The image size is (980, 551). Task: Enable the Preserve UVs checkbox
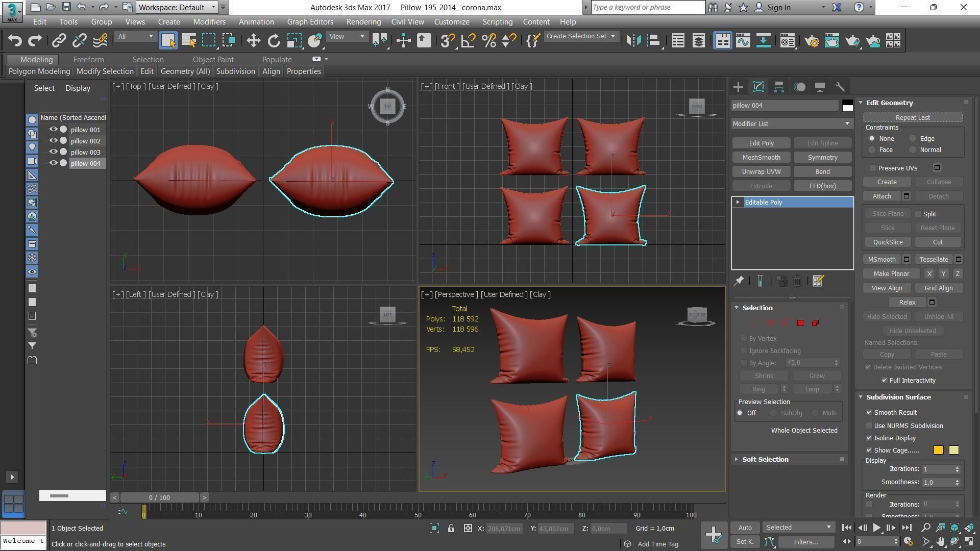(x=873, y=168)
